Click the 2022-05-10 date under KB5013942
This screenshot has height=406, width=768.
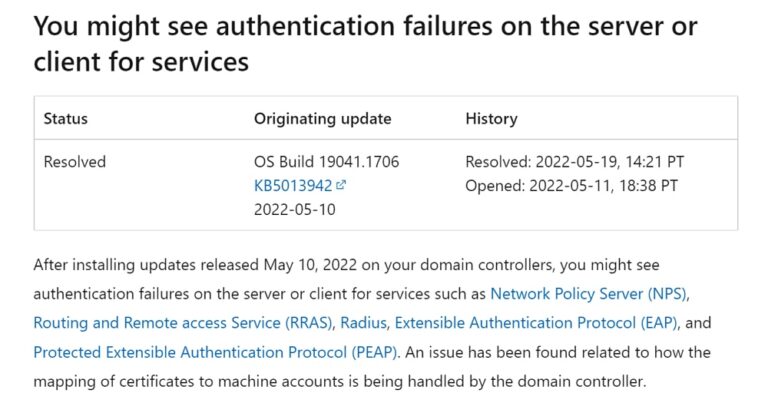(x=294, y=210)
